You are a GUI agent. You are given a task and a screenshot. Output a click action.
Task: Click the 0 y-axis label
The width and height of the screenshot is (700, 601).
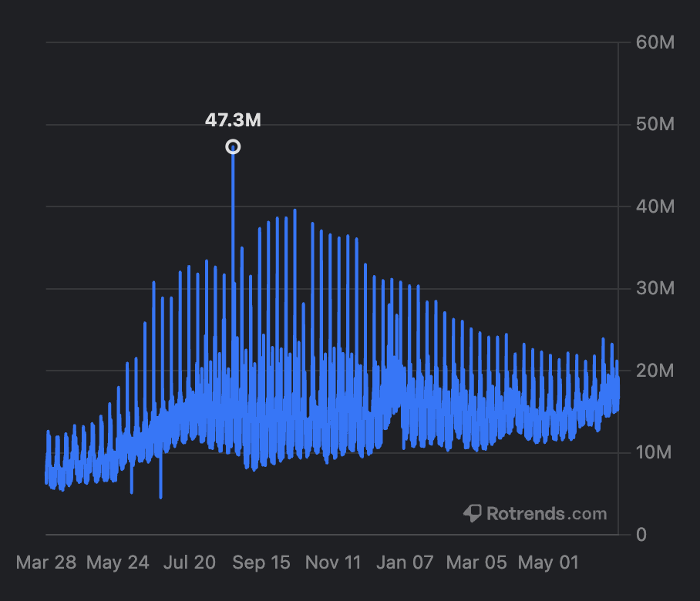[x=641, y=535]
